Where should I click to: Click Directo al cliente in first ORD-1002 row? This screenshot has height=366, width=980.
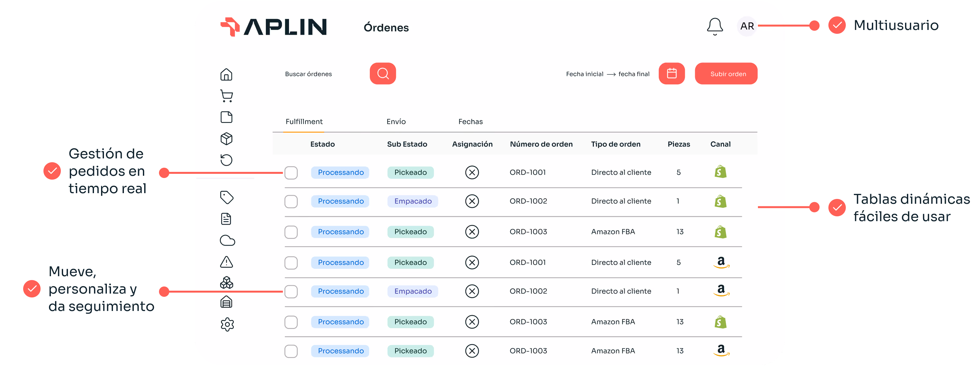[621, 201]
